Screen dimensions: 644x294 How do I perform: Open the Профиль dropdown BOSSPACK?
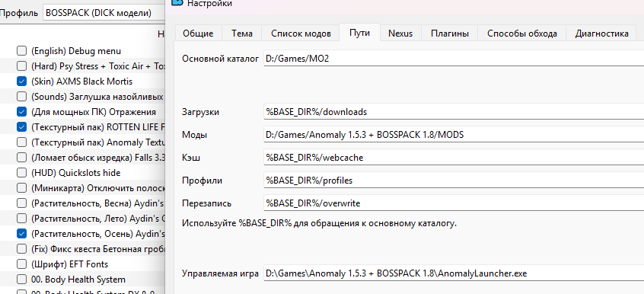(104, 13)
